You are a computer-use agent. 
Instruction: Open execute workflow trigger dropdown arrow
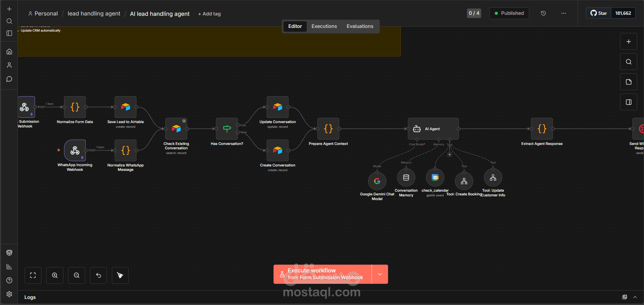380,274
